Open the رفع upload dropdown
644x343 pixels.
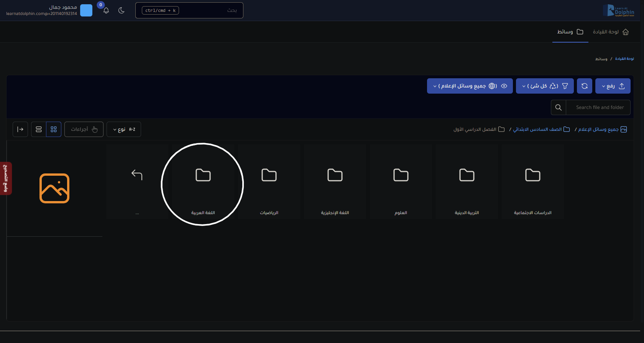coord(613,86)
